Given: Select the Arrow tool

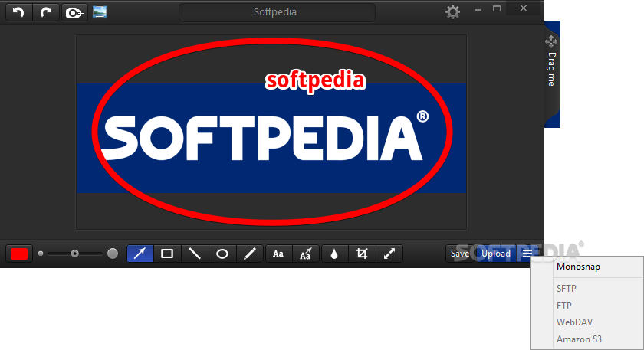Looking at the screenshot, I should 140,254.
